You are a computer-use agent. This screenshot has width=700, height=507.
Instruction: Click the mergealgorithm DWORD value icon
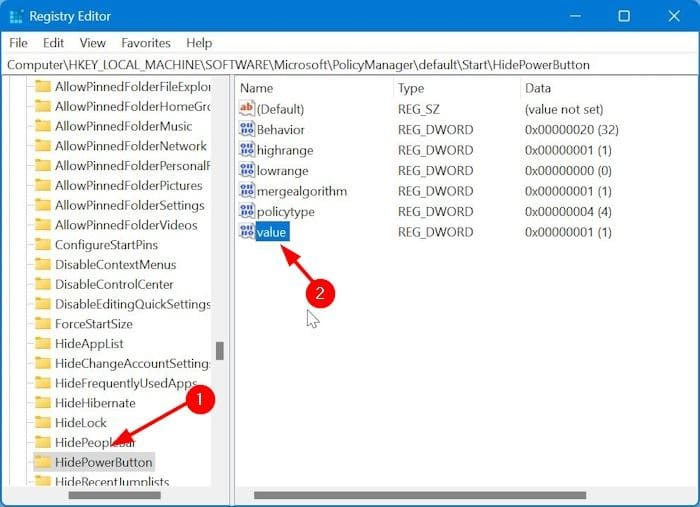[246, 191]
